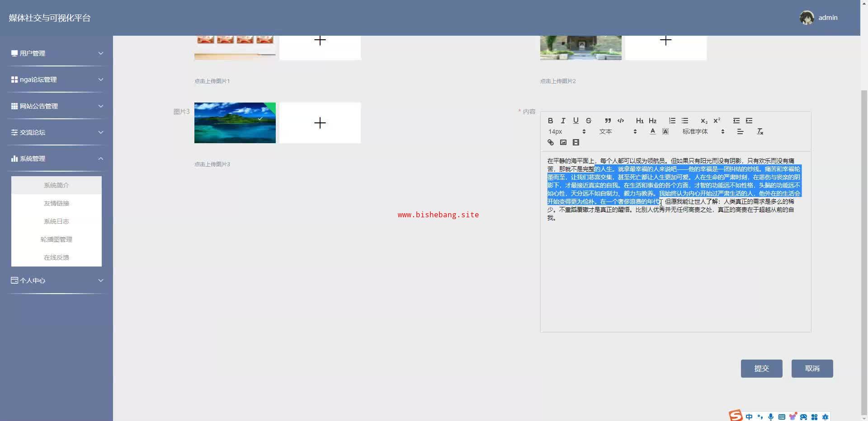This screenshot has width=868, height=421.
Task: Insert a video into the editor
Action: coord(576,142)
